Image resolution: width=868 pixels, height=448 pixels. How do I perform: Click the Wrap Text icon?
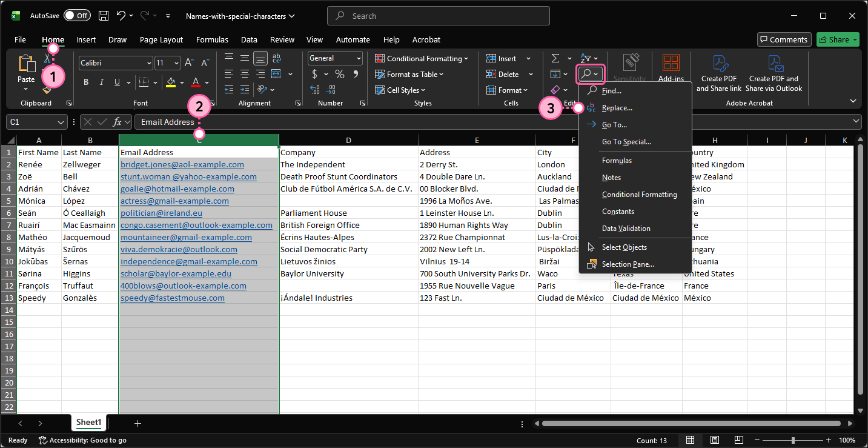pyautogui.click(x=276, y=58)
